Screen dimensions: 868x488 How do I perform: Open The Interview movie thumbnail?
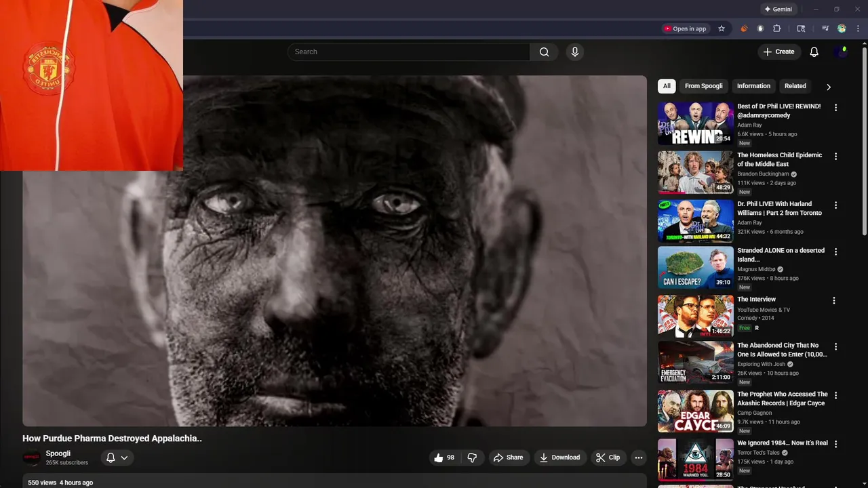696,316
